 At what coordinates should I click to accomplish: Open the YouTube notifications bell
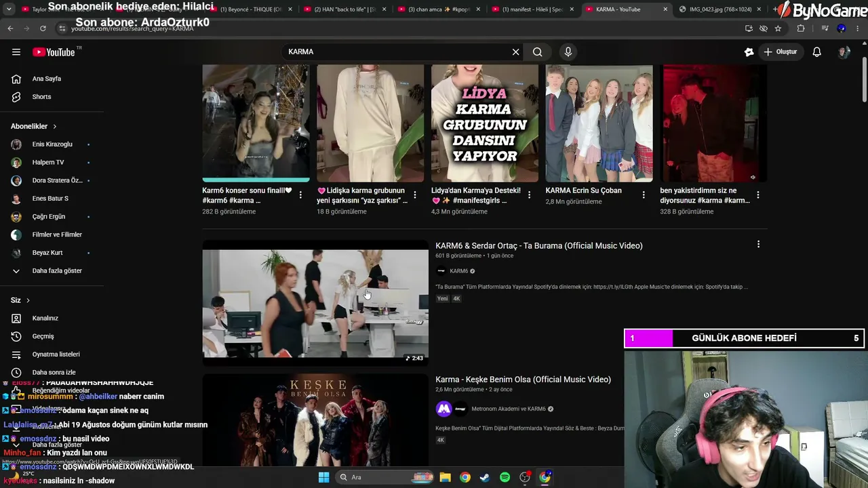click(817, 52)
